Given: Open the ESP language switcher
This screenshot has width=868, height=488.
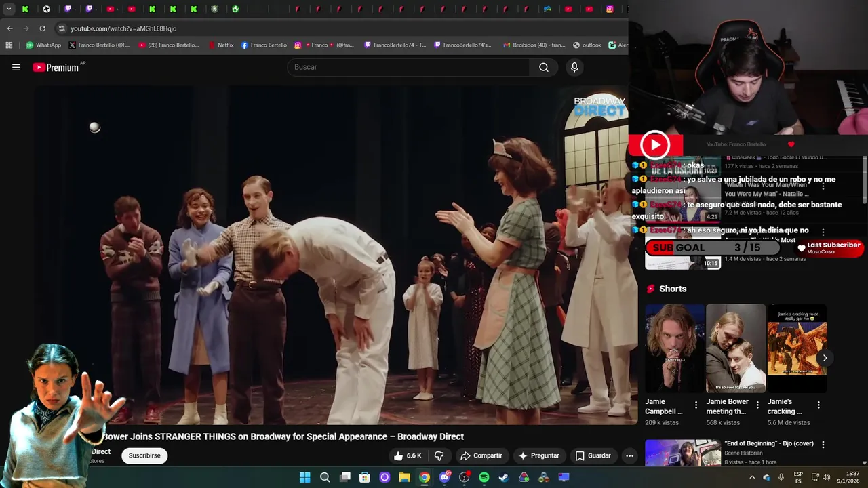Looking at the screenshot, I should pyautogui.click(x=798, y=477).
